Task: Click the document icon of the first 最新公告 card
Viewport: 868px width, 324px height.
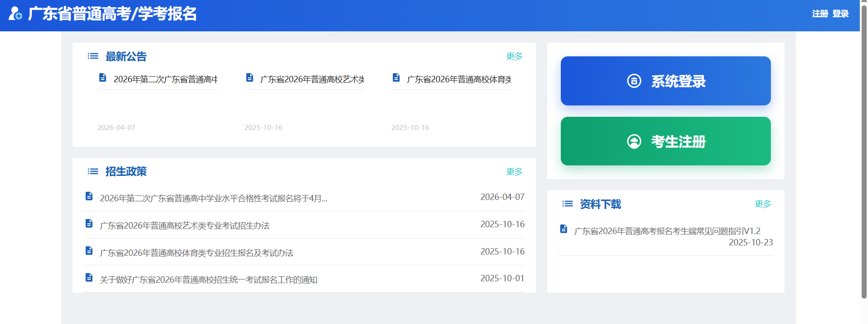Action: pyautogui.click(x=103, y=78)
